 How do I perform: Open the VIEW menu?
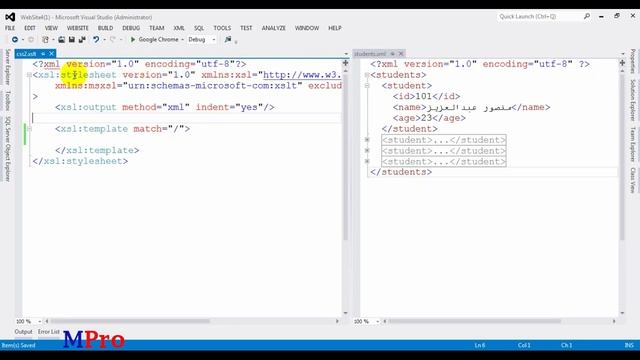[51, 28]
